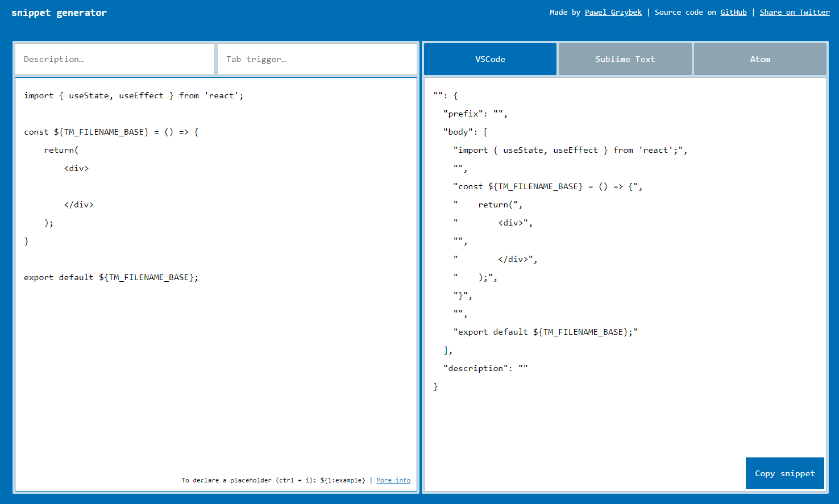839x504 pixels.
Task: Focus the Tab trigger input field
Action: pyautogui.click(x=317, y=59)
